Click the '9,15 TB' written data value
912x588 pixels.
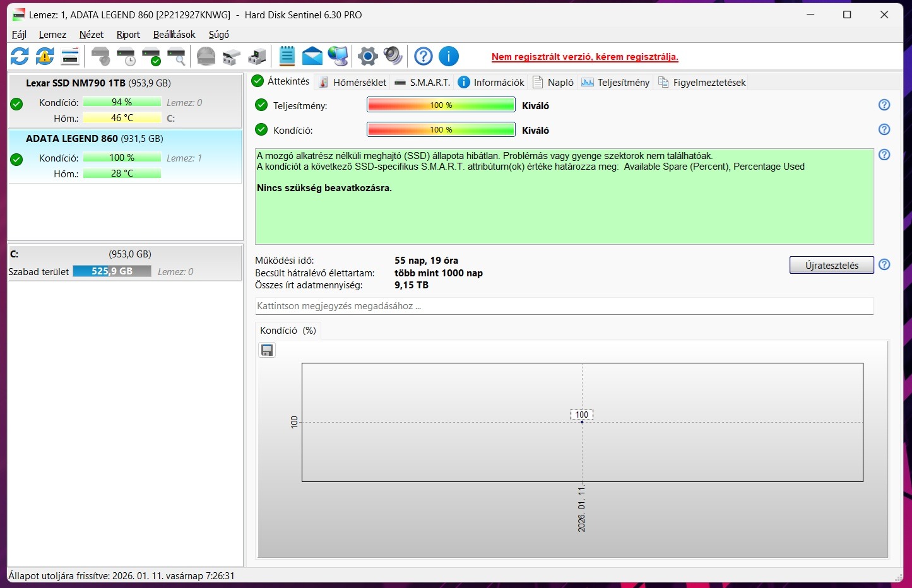tap(412, 285)
